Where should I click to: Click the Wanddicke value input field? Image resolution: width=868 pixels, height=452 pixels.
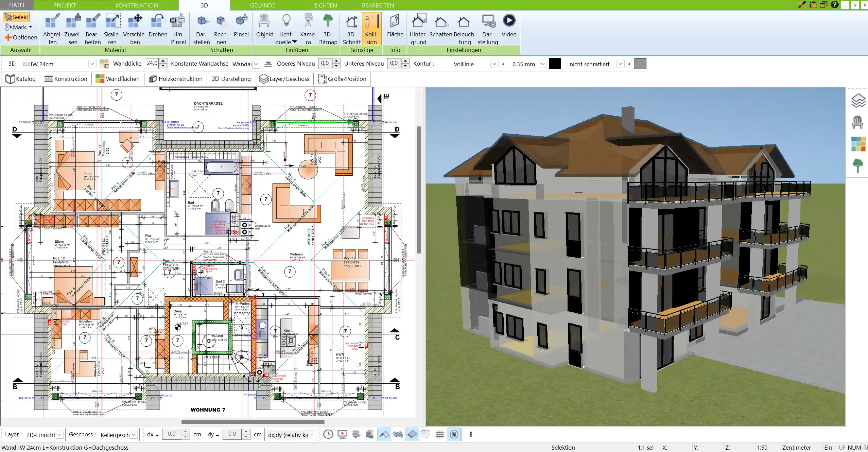pyautogui.click(x=152, y=64)
